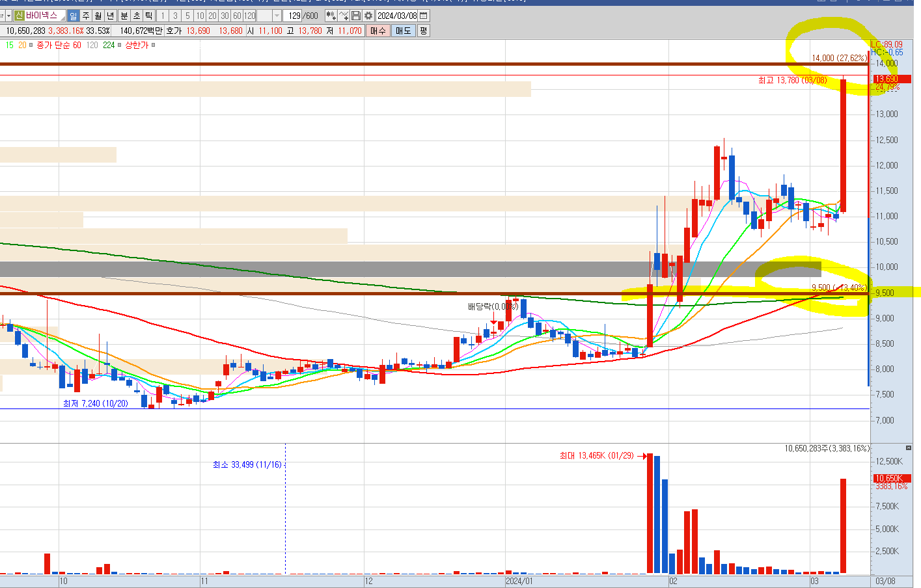Click the 224 moving average legend

(x=109, y=45)
